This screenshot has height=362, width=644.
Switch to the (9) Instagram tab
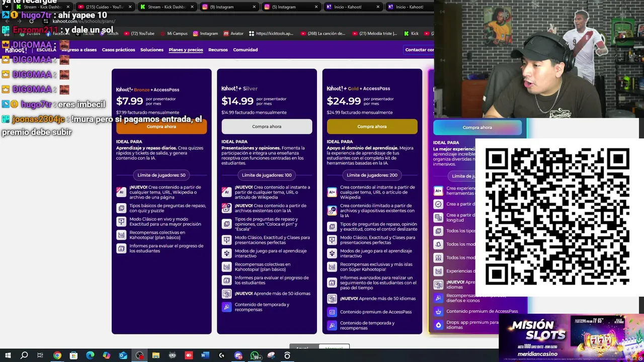click(x=229, y=7)
